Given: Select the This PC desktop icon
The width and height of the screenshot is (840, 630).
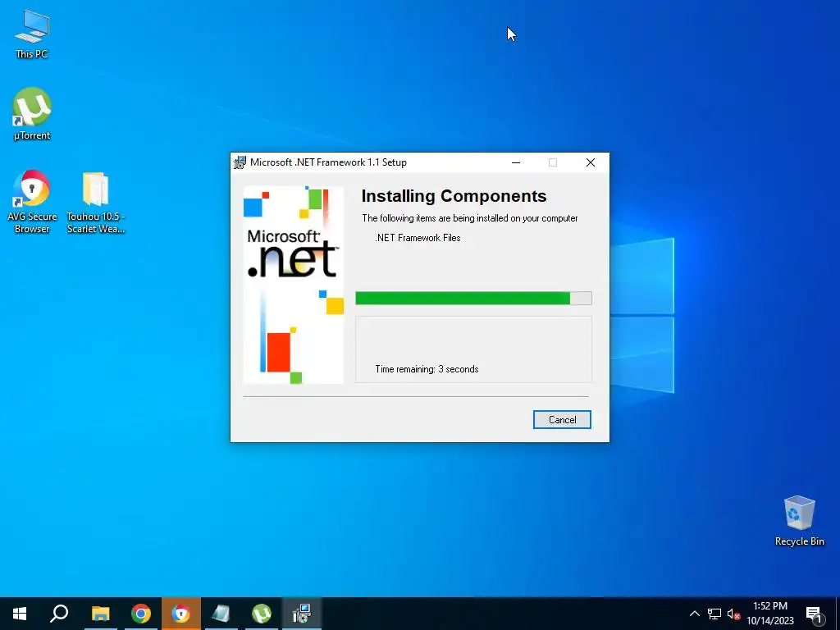Looking at the screenshot, I should [32, 34].
